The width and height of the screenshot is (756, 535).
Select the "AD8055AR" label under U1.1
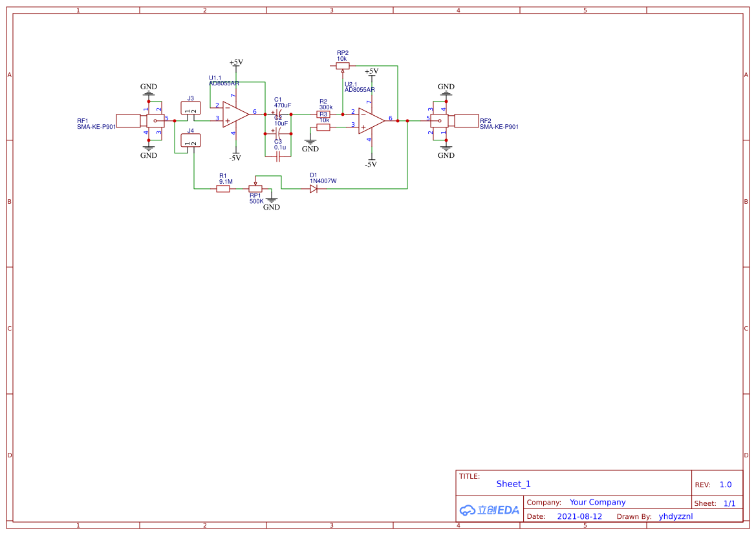pos(224,83)
